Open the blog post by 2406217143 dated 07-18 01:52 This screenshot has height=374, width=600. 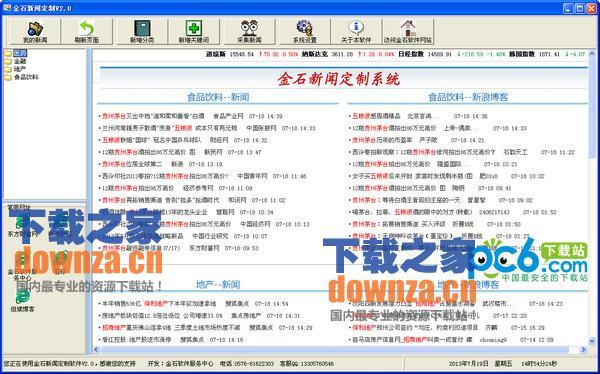(x=412, y=212)
